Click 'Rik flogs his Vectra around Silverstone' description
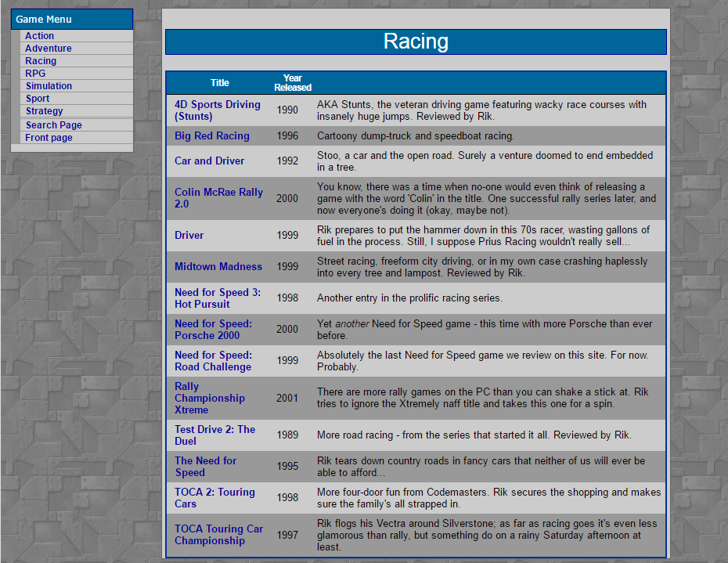The image size is (728, 563). pos(487,535)
